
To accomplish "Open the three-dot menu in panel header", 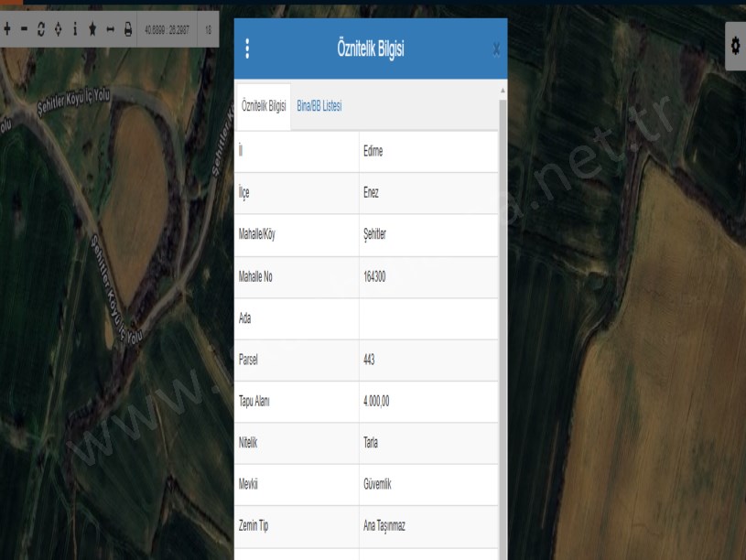I will click(x=246, y=49).
